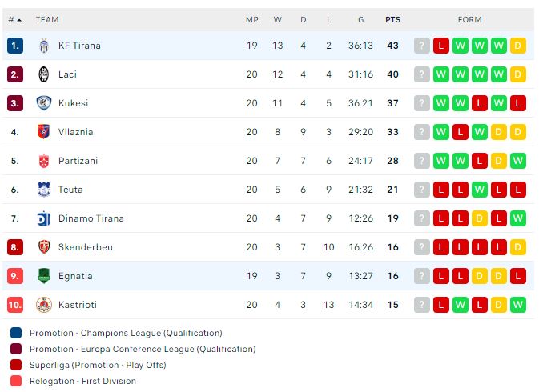Click Laci's last yellow D form badge

click(x=517, y=74)
